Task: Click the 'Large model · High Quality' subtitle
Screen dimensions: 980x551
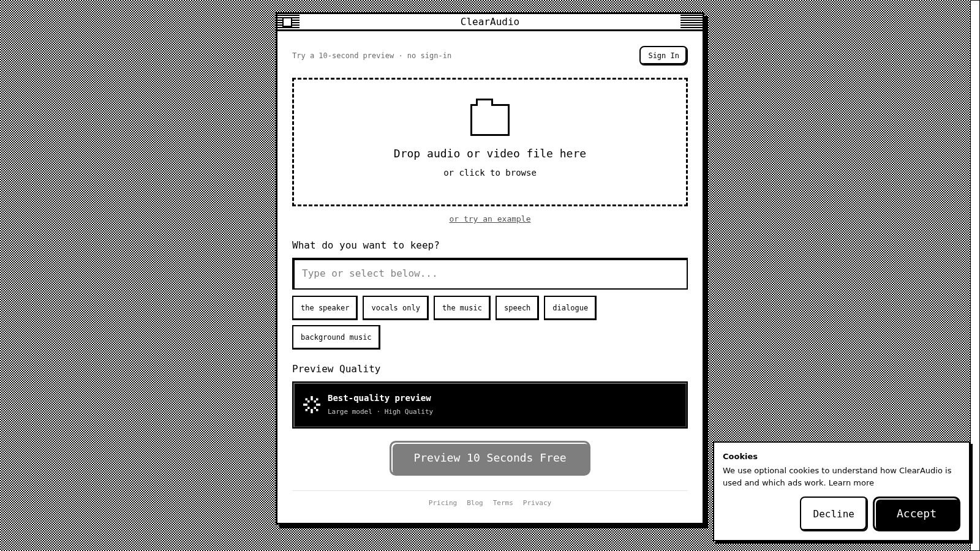Action: pyautogui.click(x=380, y=412)
